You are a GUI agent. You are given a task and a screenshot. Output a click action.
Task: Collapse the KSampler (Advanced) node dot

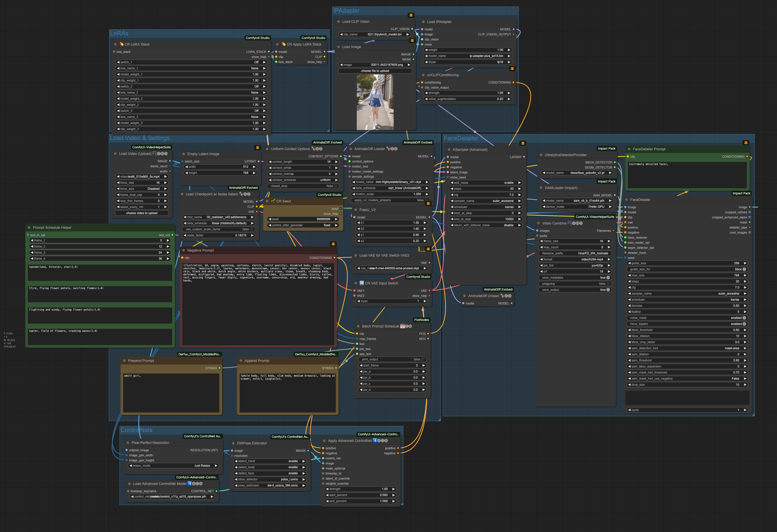click(449, 150)
